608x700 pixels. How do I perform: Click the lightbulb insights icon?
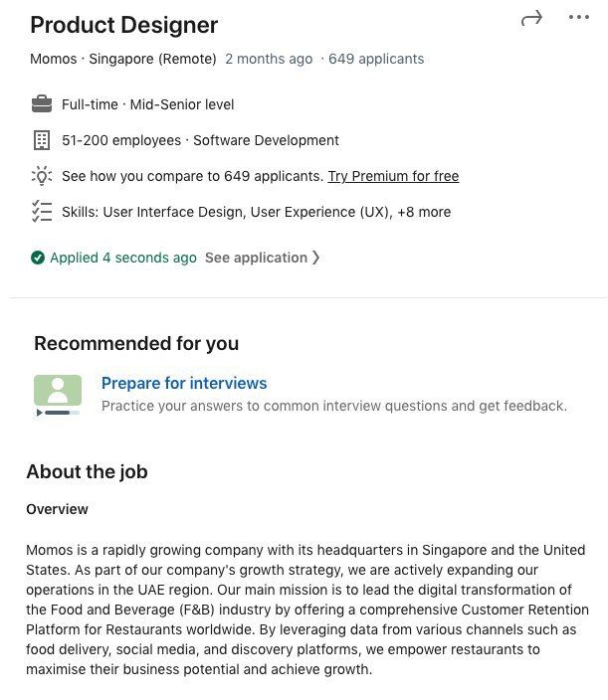click(x=42, y=176)
